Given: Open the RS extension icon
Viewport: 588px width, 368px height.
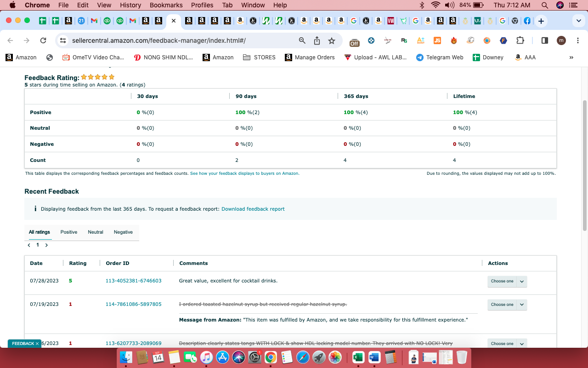Looking at the screenshot, I should click(x=404, y=40).
